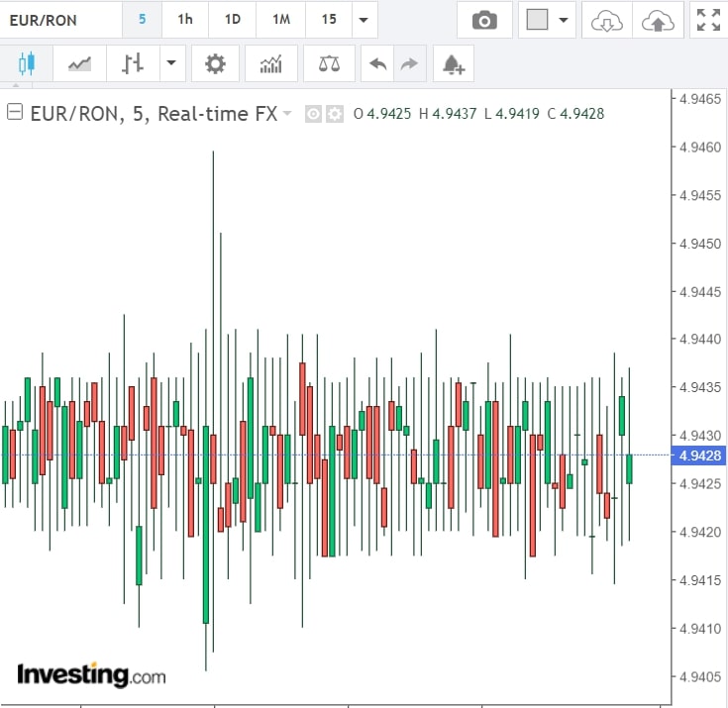This screenshot has width=728, height=708.
Task: Load a saved chart layout from cloud
Action: (x=604, y=20)
